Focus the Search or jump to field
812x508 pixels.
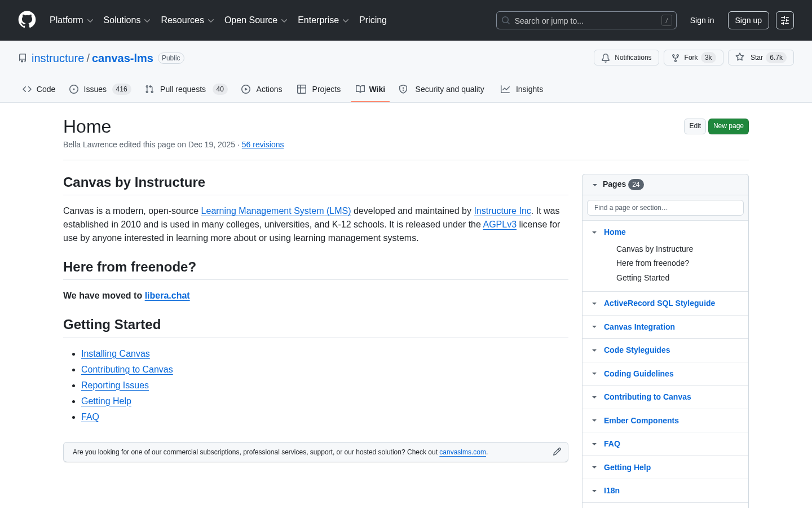pos(586,20)
